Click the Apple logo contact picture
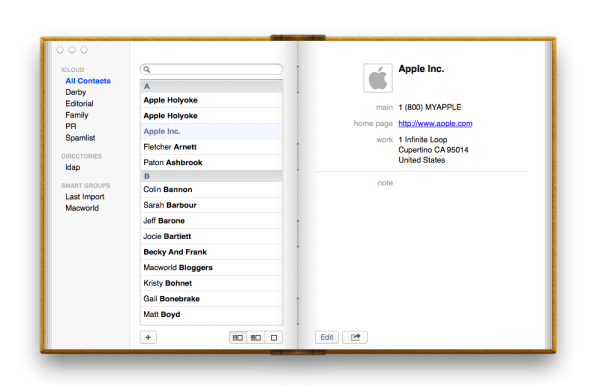 [378, 78]
